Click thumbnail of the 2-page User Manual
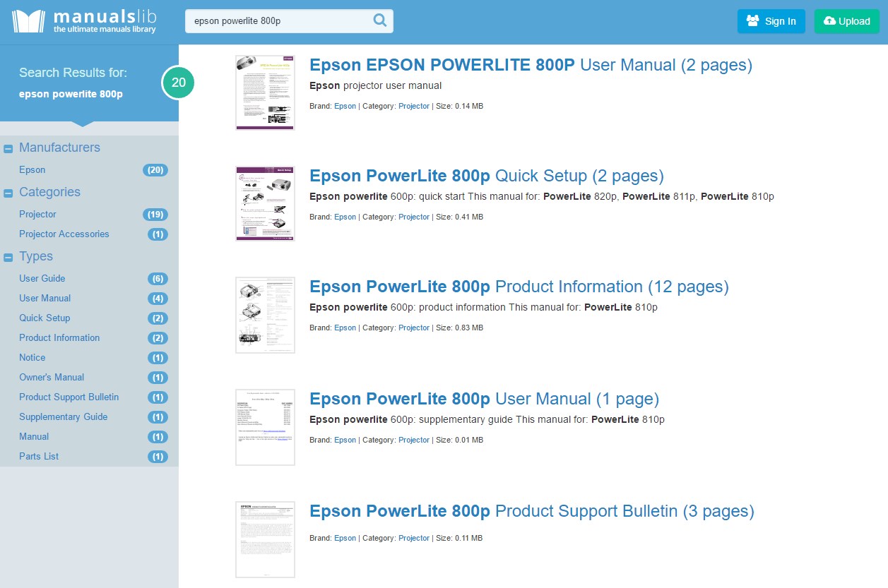Screen dimensions: 888x588 click(265, 92)
